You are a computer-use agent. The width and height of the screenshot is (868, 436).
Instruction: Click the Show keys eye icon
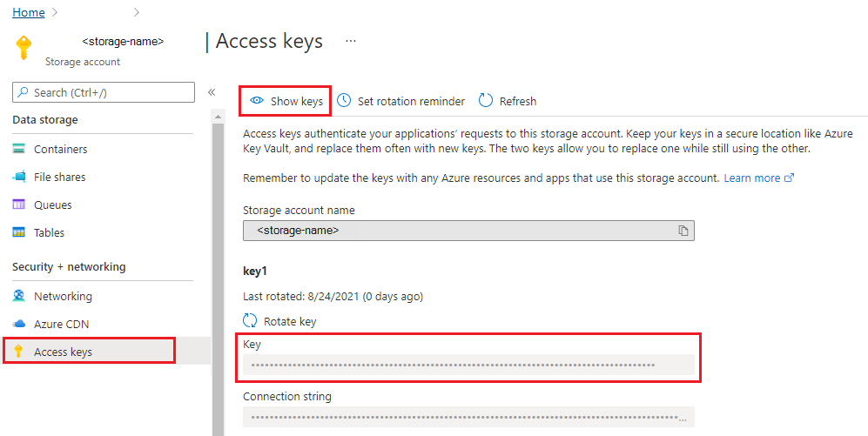(257, 101)
